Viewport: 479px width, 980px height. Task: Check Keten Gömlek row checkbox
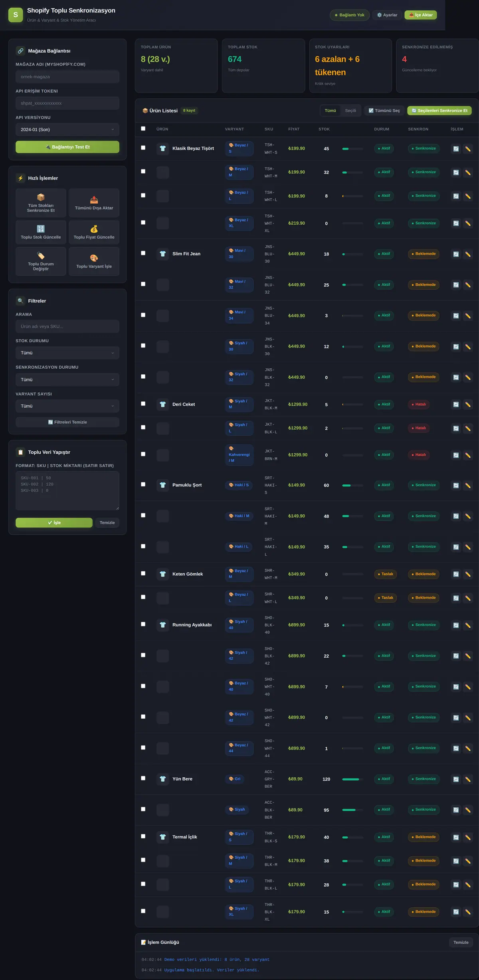[x=143, y=573]
